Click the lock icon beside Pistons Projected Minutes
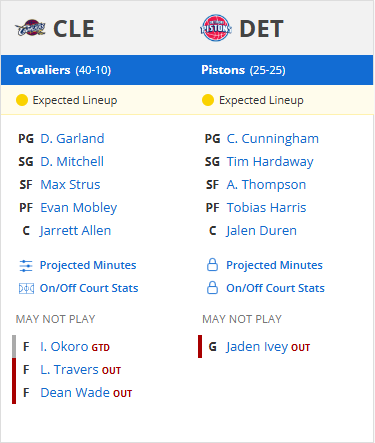Image resolution: width=375 pixels, height=443 pixels. pyautogui.click(x=212, y=265)
